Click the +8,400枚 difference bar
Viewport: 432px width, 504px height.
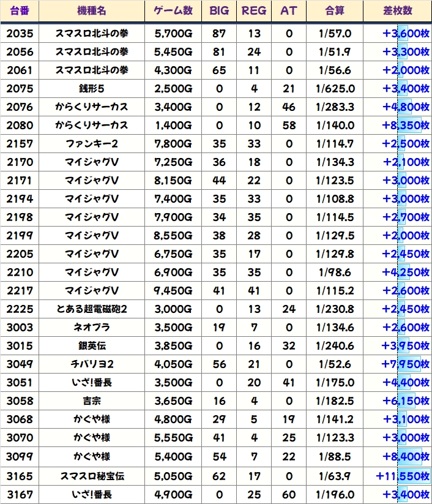pos(397,456)
